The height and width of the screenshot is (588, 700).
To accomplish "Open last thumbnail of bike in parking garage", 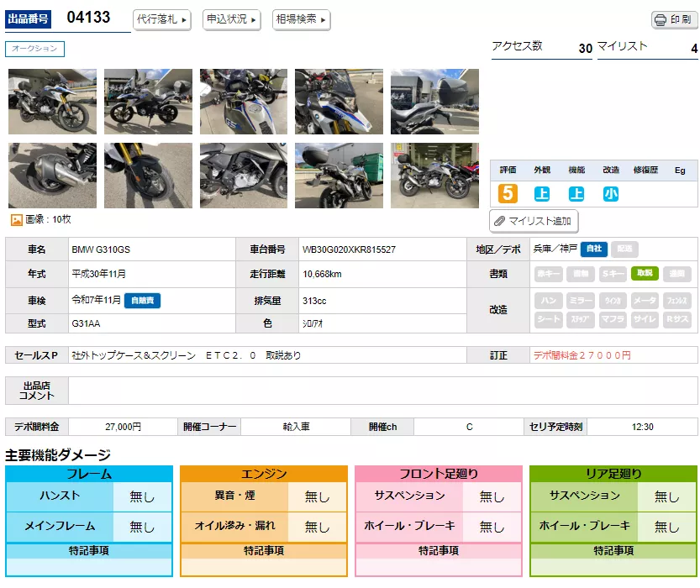I will (434, 176).
